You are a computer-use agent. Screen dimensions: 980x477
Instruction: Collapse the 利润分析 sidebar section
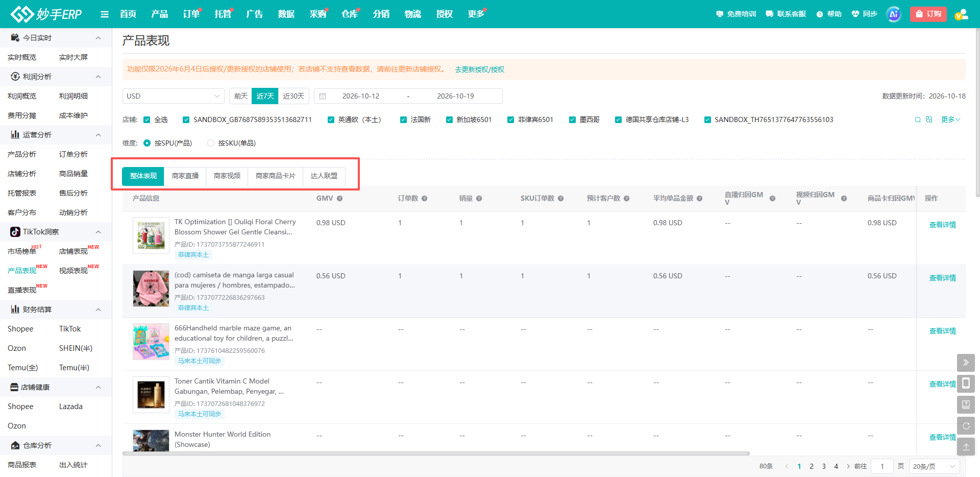[x=99, y=77]
